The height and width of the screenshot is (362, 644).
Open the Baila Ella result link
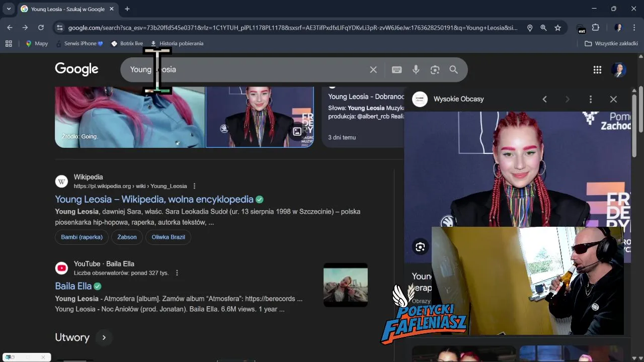click(x=73, y=286)
